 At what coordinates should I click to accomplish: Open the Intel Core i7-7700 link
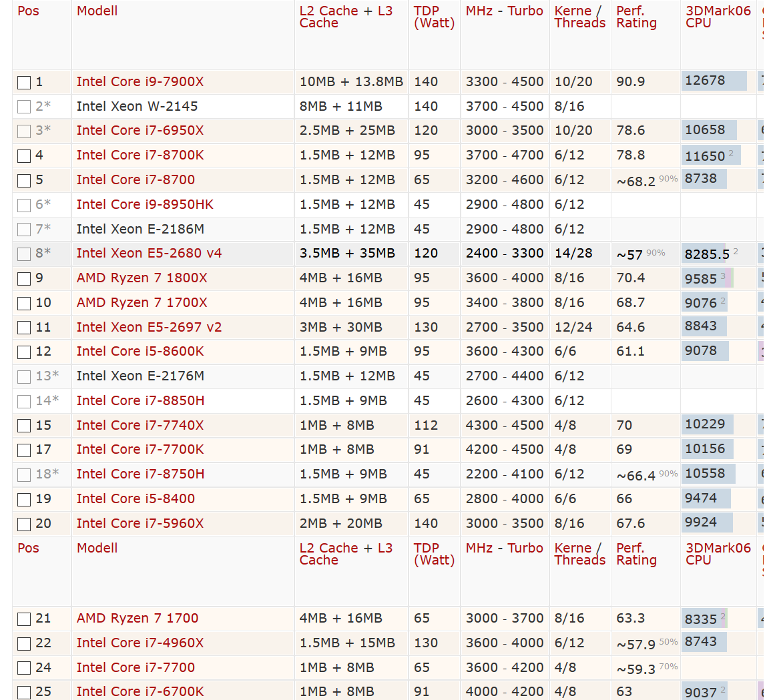pyautogui.click(x=136, y=667)
